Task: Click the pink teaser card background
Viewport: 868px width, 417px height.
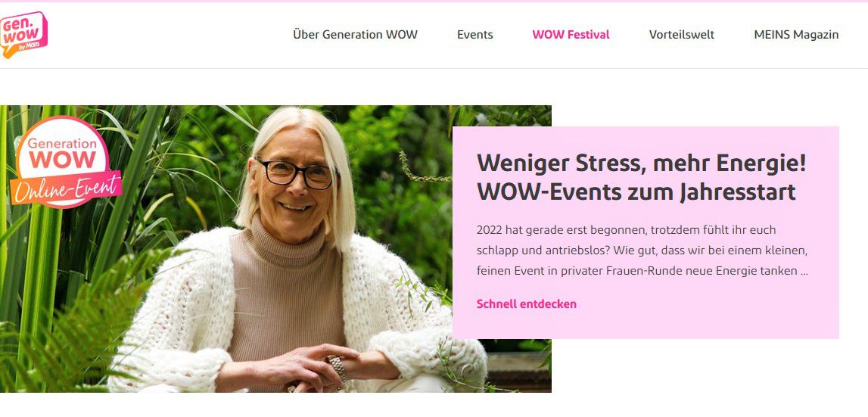Action: [646, 232]
